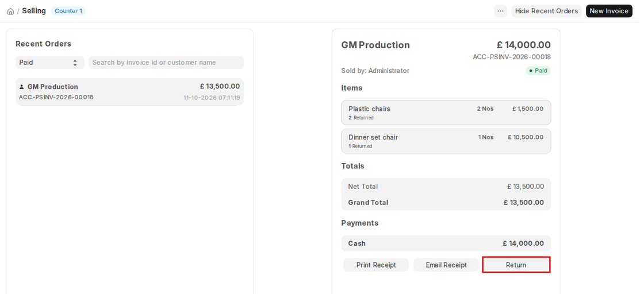
Task: Open the Paid status filter dropdown
Action: click(49, 63)
